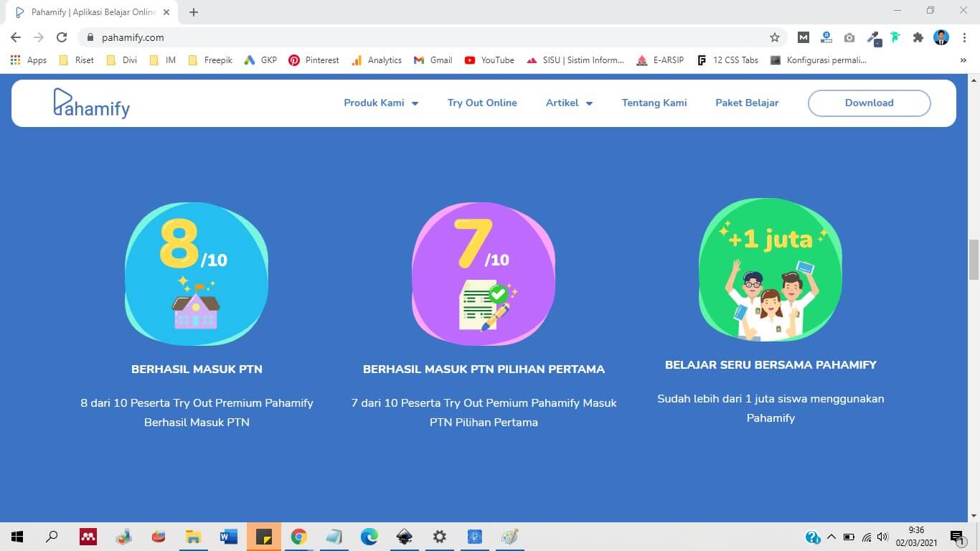Click the page ruler extension icon

[826, 37]
